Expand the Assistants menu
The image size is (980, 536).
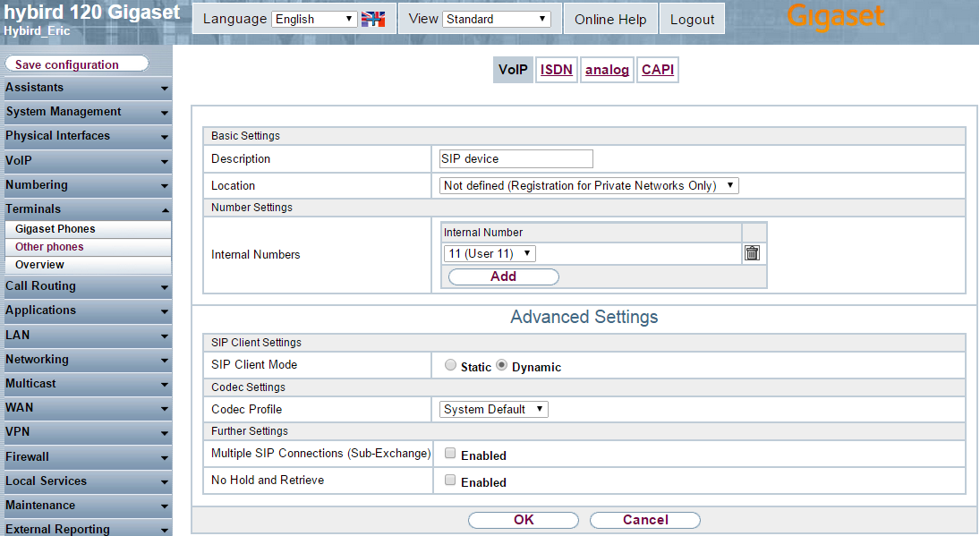point(87,88)
